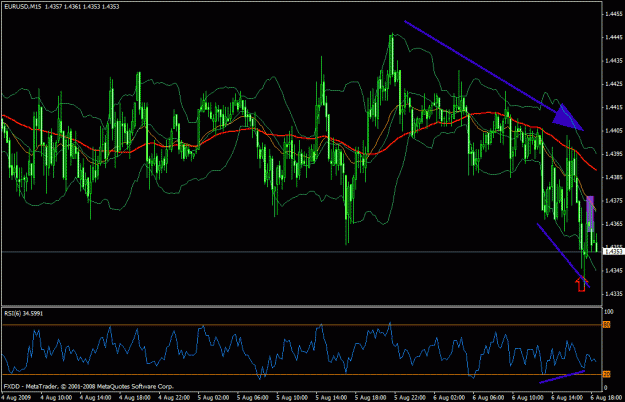Select the orange RSI 80 level tag
The height and width of the screenshot is (402, 625).
[606, 325]
